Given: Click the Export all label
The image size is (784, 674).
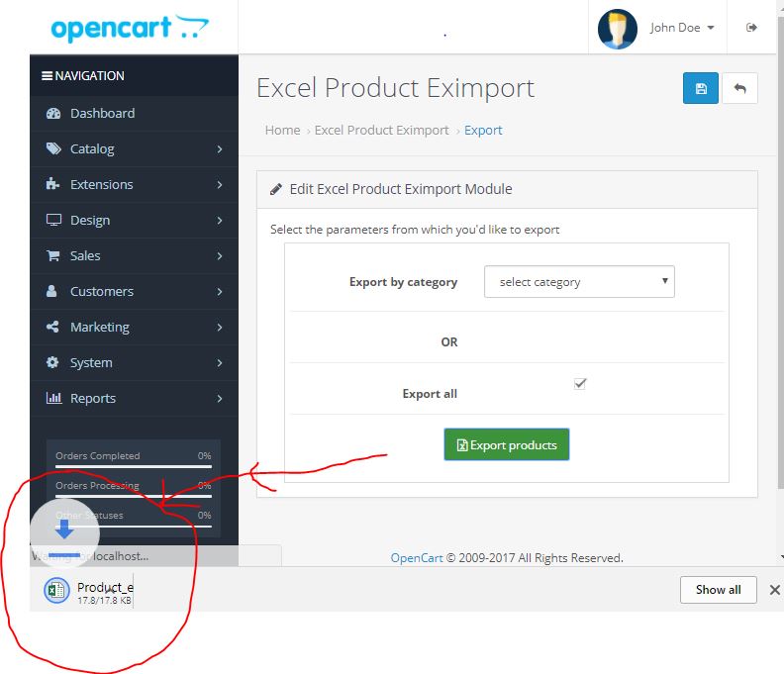Looking at the screenshot, I should tap(430, 394).
